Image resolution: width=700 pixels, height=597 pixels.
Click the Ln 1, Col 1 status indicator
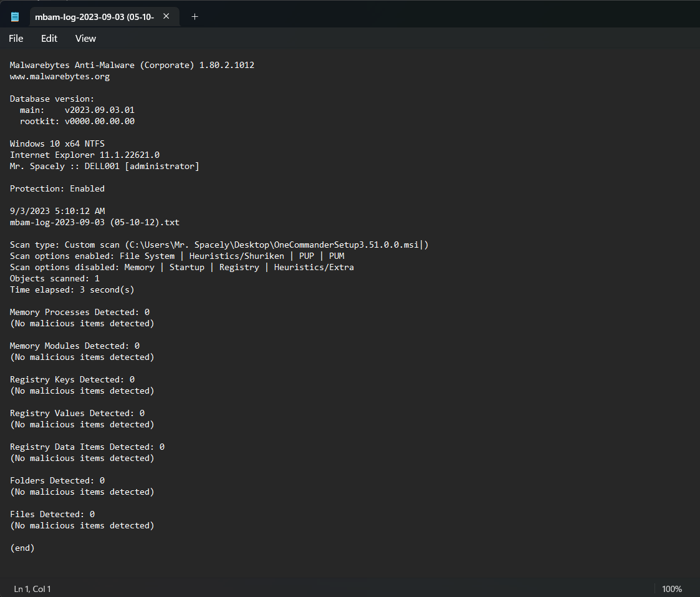tap(32, 589)
